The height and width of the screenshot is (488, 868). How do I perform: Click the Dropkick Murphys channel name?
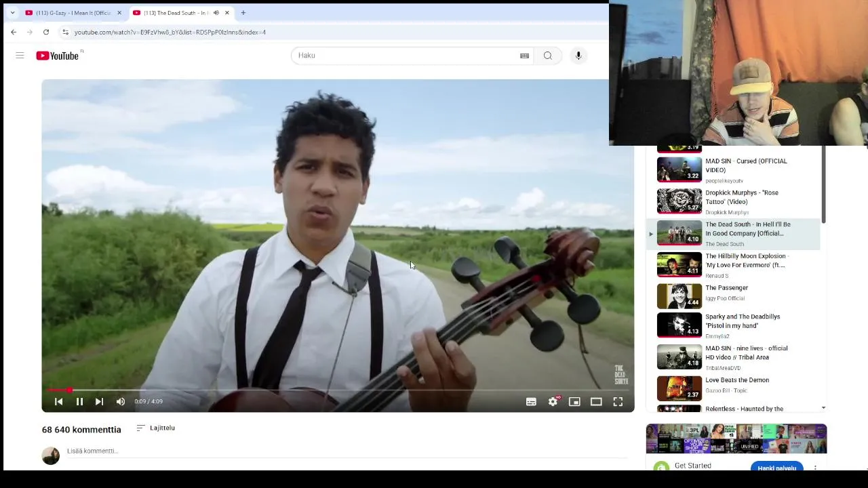(x=727, y=213)
